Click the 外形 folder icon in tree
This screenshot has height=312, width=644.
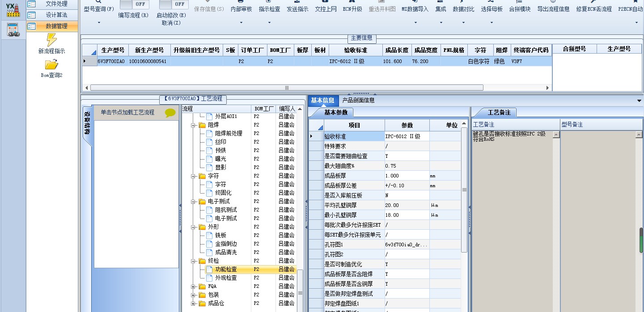pyautogui.click(x=202, y=227)
